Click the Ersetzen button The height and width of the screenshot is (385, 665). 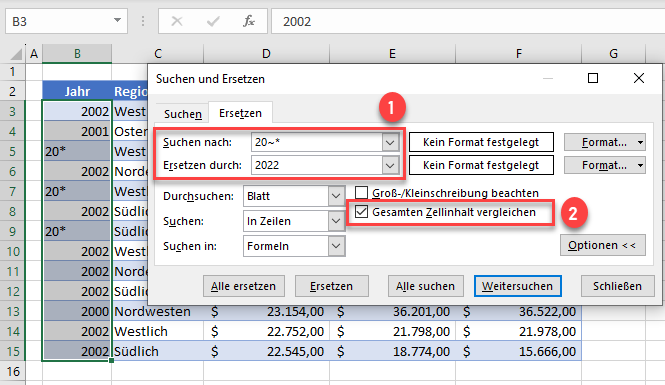(331, 286)
